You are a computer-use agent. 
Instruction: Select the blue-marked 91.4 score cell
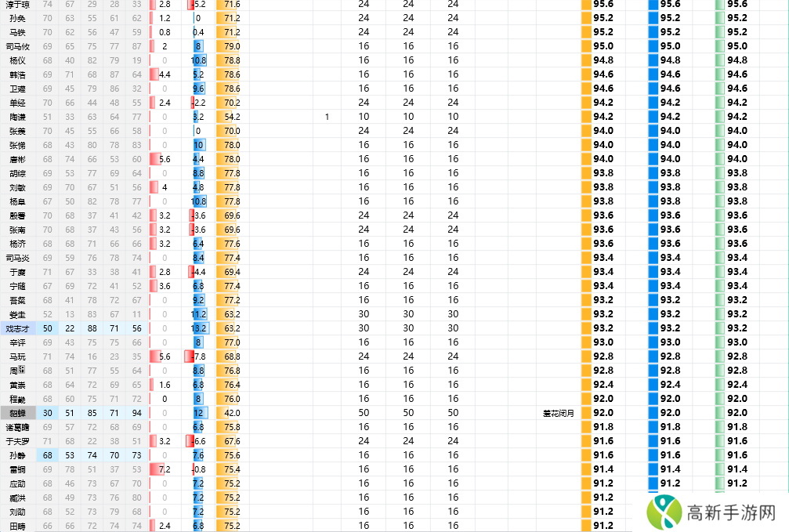click(670, 469)
